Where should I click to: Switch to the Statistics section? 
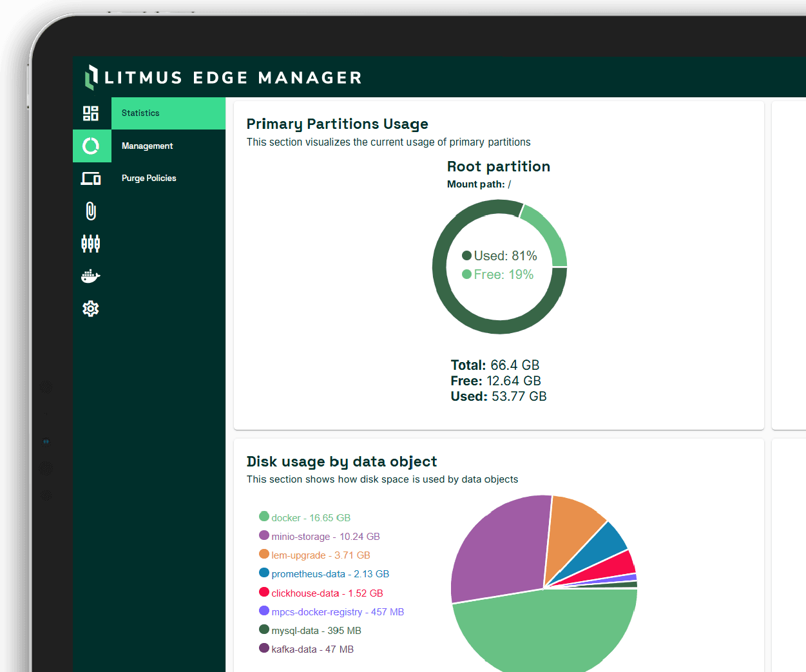click(140, 113)
